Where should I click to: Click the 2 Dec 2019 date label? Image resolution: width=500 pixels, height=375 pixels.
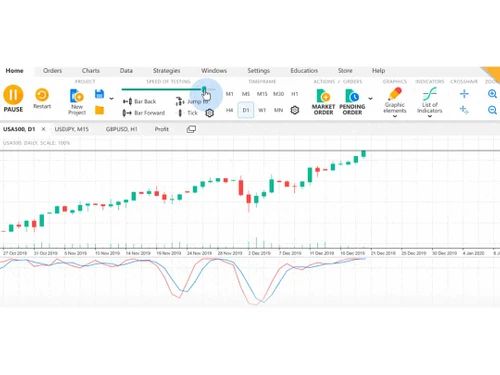coord(260,253)
